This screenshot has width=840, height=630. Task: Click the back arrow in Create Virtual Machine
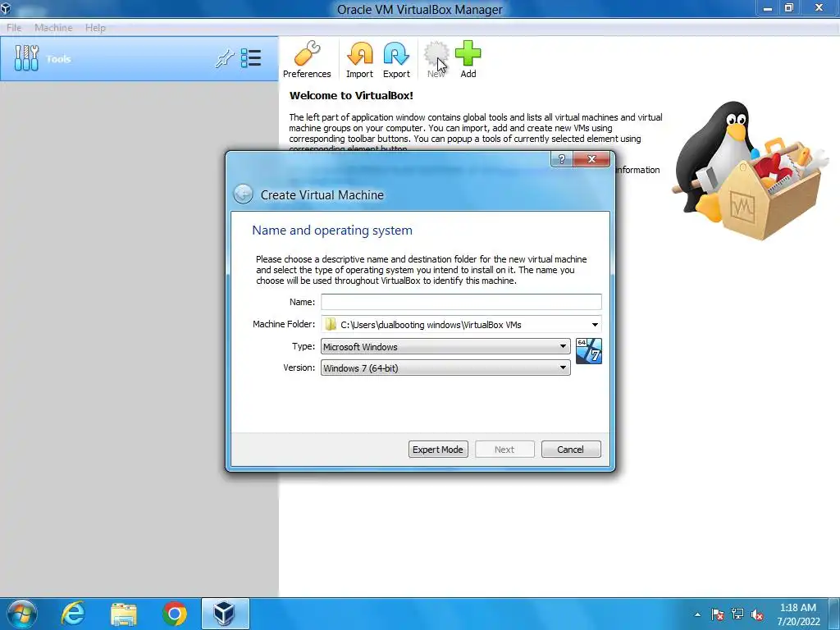click(243, 194)
